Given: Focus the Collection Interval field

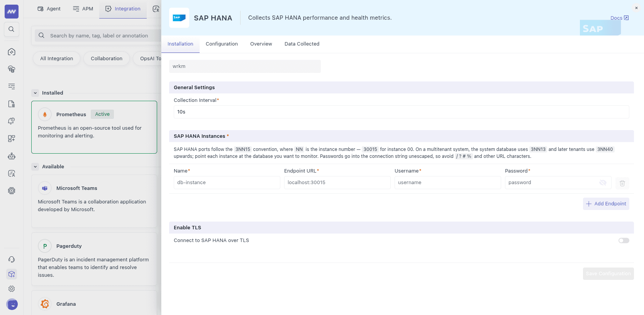Looking at the screenshot, I should pos(402,112).
